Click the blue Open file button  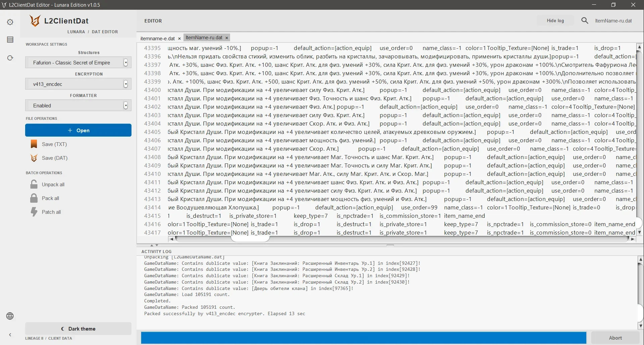(x=78, y=130)
